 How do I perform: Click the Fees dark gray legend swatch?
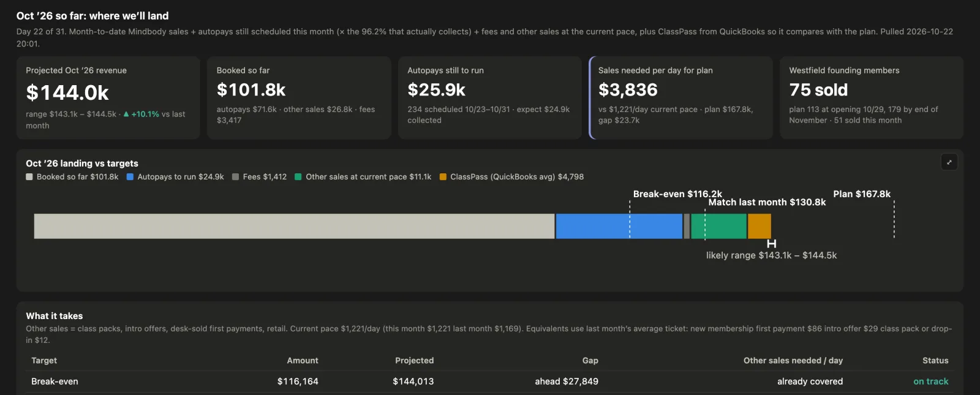(x=235, y=177)
